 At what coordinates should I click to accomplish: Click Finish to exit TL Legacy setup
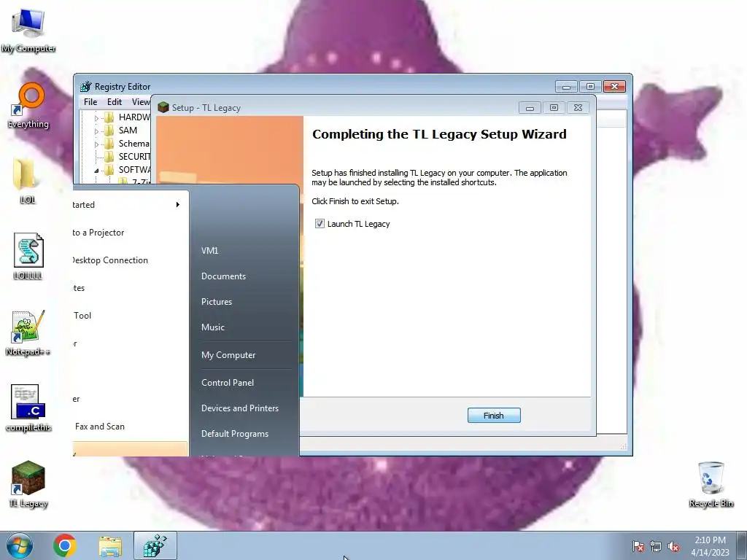494,415
